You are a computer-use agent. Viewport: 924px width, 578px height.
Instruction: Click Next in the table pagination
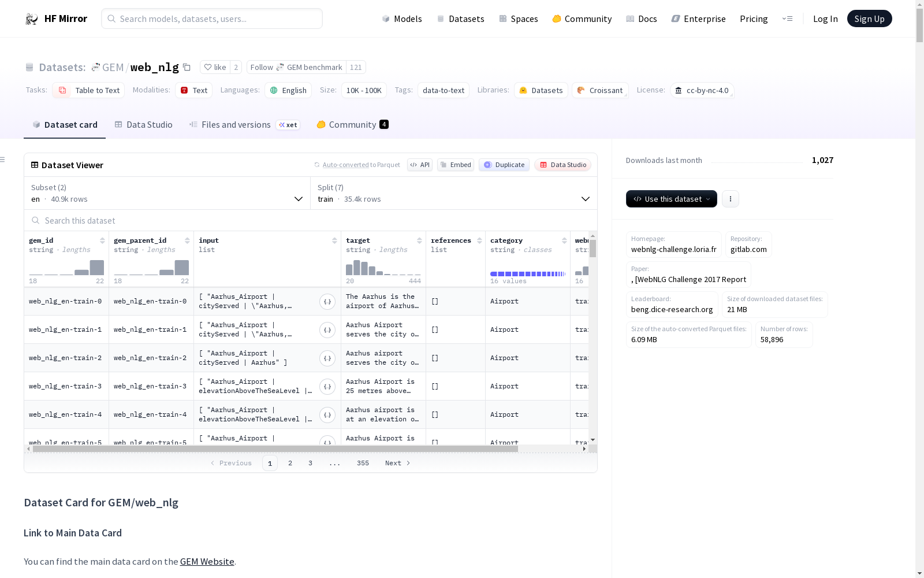pyautogui.click(x=398, y=463)
